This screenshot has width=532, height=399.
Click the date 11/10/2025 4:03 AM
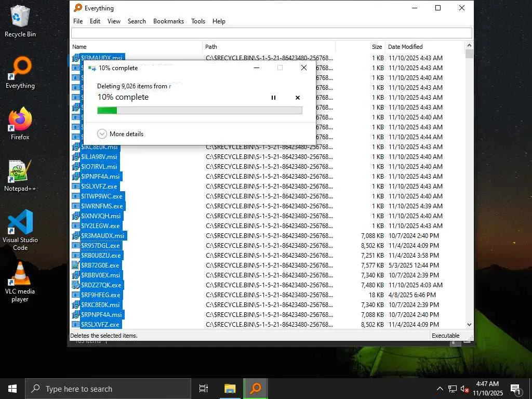click(x=415, y=285)
